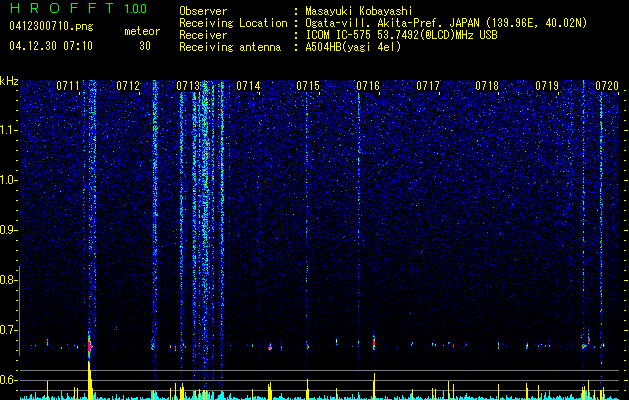Click the 0718 time marker
Viewport: 629px width, 400px height.
(x=487, y=85)
